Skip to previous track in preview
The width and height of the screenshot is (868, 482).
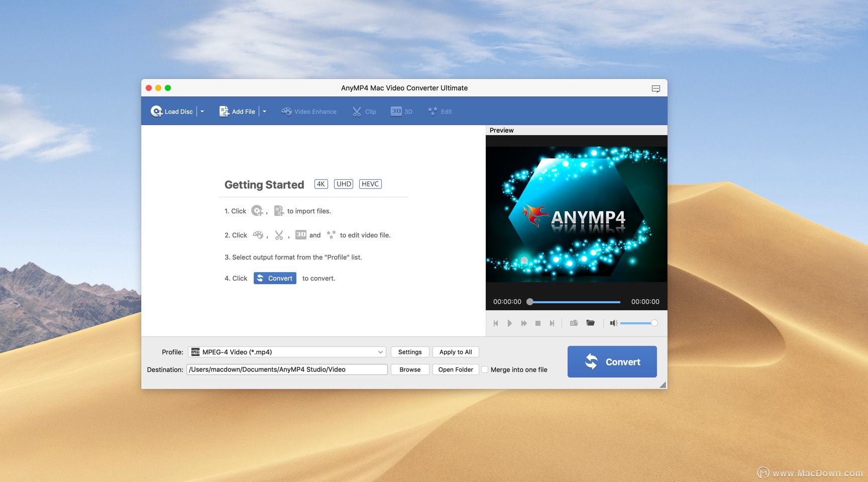[496, 323]
